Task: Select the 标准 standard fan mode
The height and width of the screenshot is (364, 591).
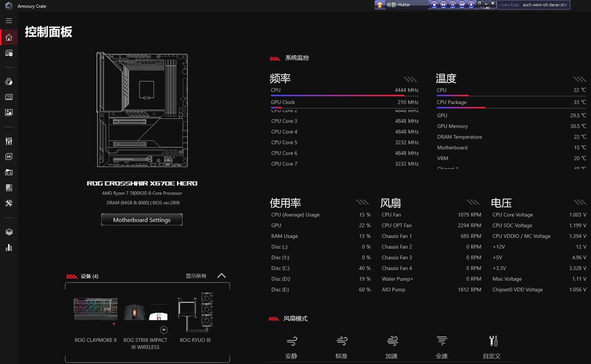Action: click(x=341, y=348)
